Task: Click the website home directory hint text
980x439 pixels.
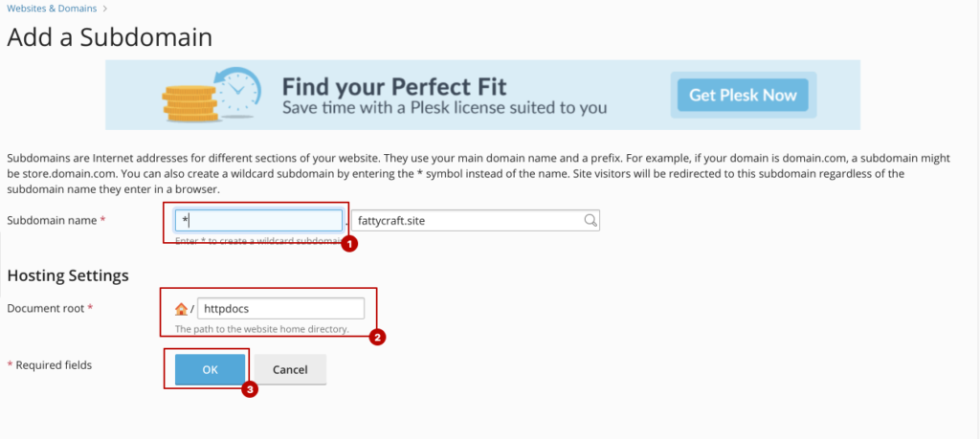Action: click(262, 328)
